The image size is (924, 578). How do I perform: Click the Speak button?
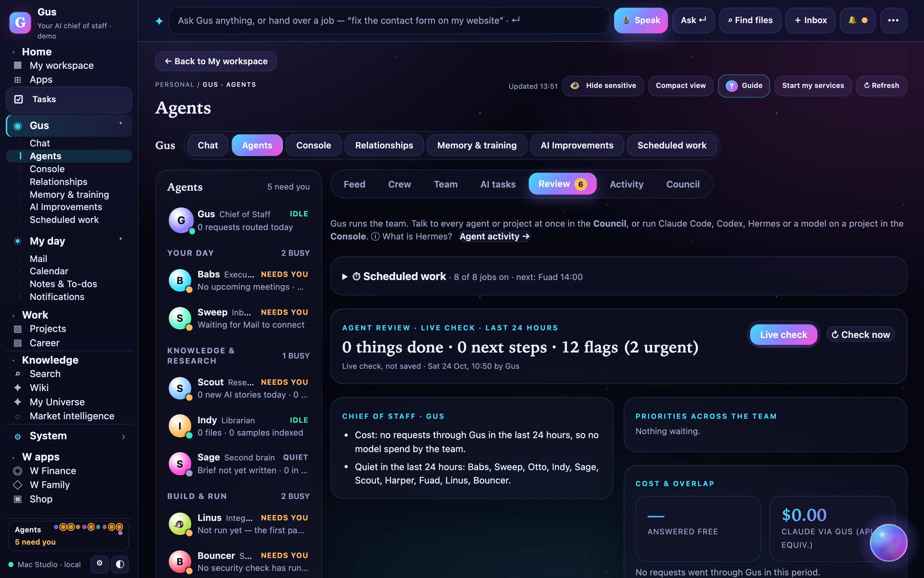pos(641,20)
